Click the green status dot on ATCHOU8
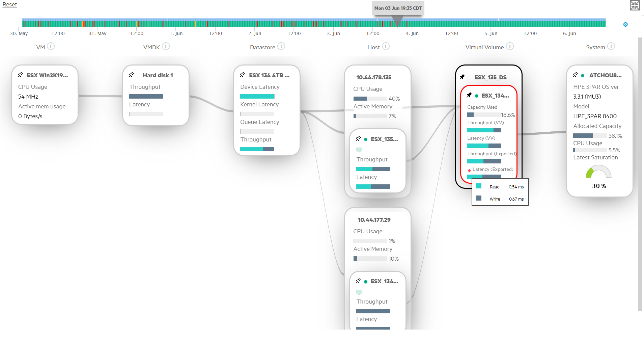 (x=583, y=76)
